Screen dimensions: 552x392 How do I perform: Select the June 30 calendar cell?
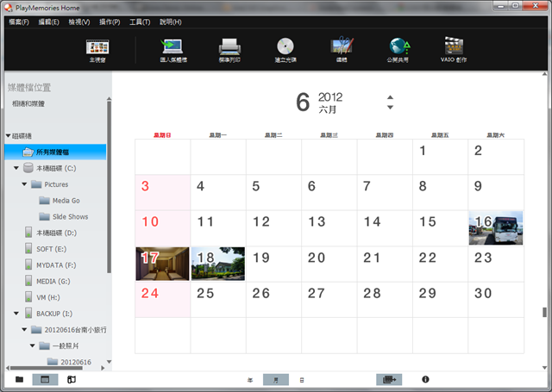(x=496, y=300)
